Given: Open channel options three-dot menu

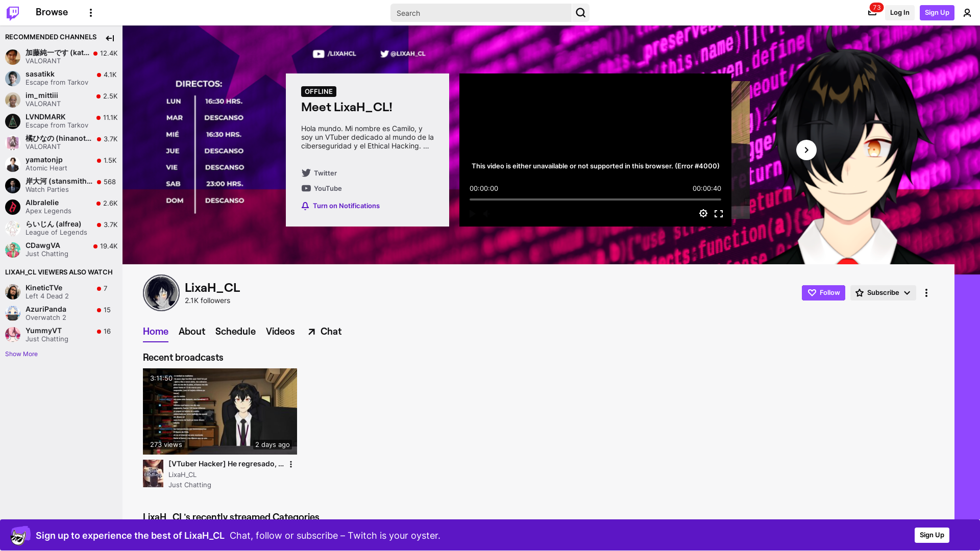Looking at the screenshot, I should [x=926, y=293].
